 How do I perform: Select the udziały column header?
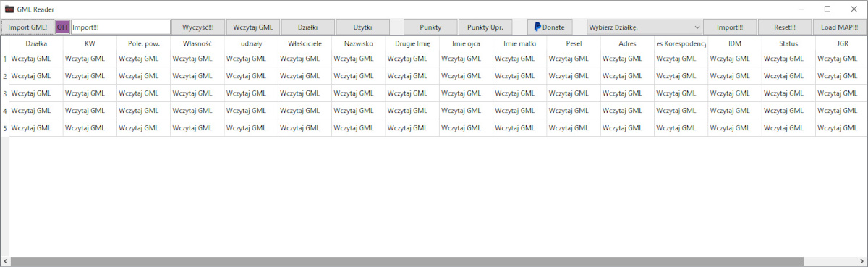pyautogui.click(x=251, y=43)
